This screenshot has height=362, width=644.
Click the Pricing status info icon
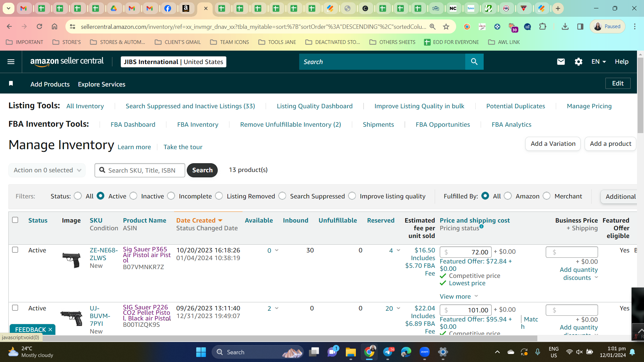click(482, 226)
